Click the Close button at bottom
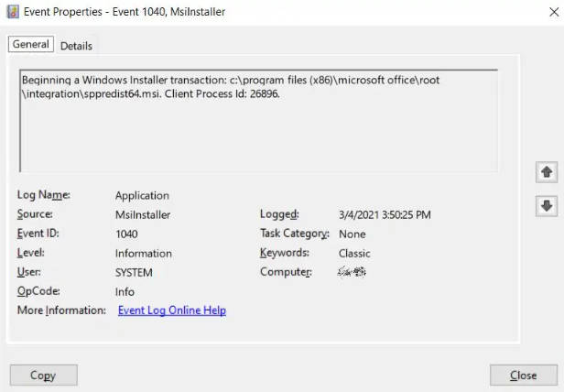The height and width of the screenshot is (392, 564). point(524,376)
